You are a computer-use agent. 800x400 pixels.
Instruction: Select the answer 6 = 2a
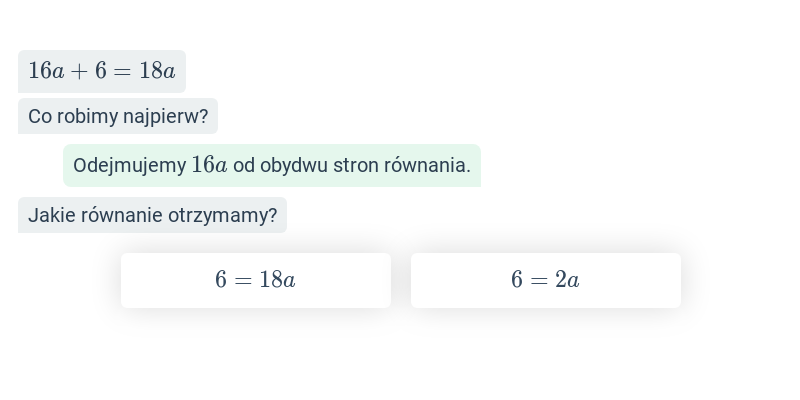point(545,280)
